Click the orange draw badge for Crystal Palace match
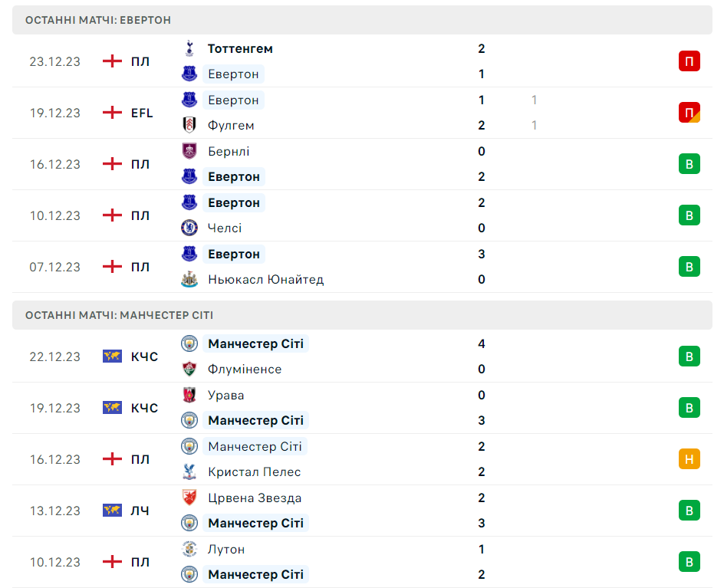The image size is (724, 588). coord(689,459)
